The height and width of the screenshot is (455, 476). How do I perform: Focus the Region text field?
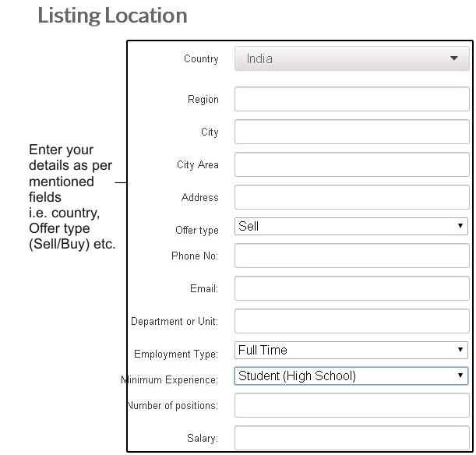(351, 99)
